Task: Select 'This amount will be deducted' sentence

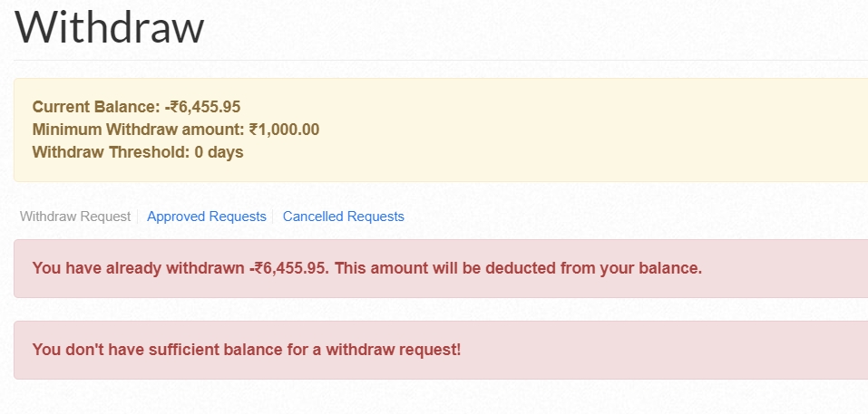Action: 518,268
